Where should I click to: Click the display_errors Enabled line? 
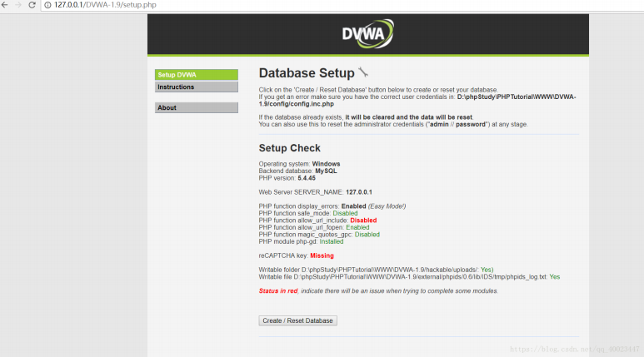point(332,206)
